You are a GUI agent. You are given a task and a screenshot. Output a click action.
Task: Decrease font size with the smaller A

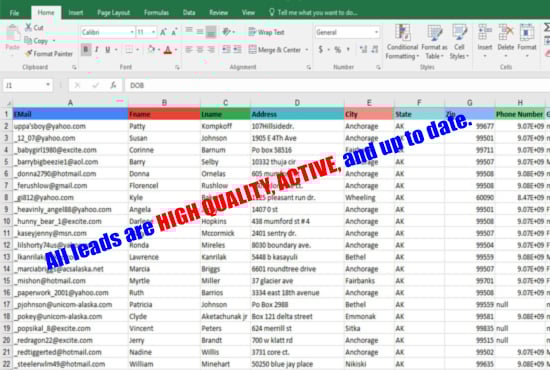point(174,32)
